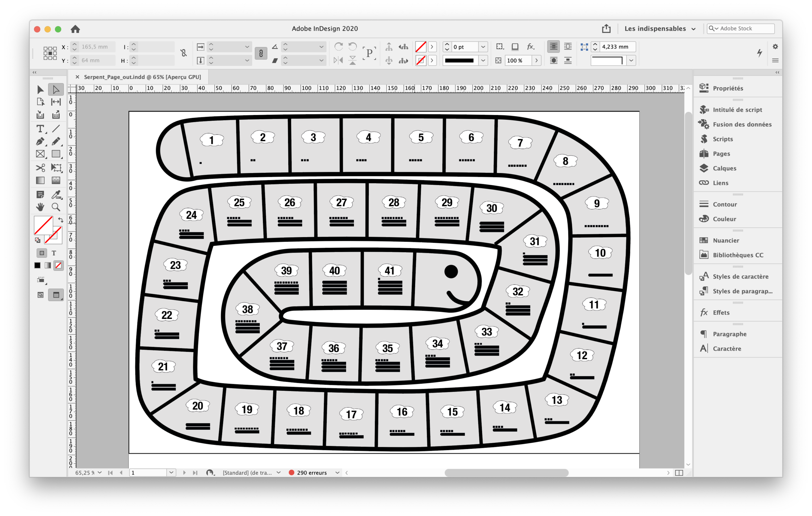
Task: Activate the Hand tool
Action: (x=40, y=207)
